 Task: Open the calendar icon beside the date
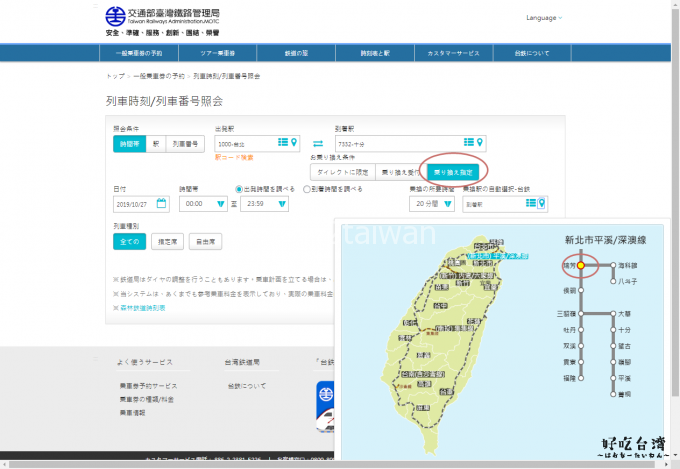tap(162, 203)
